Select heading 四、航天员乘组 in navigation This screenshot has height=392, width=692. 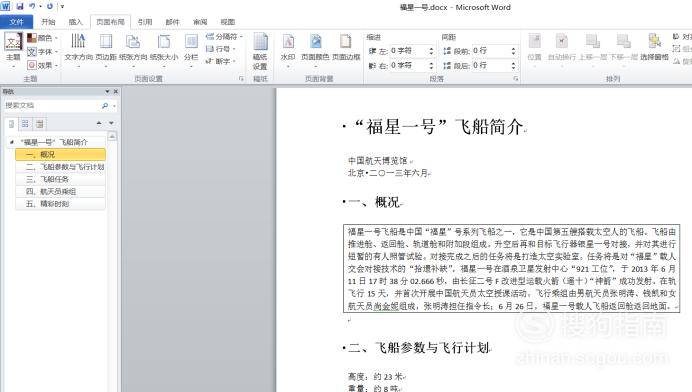point(60,192)
